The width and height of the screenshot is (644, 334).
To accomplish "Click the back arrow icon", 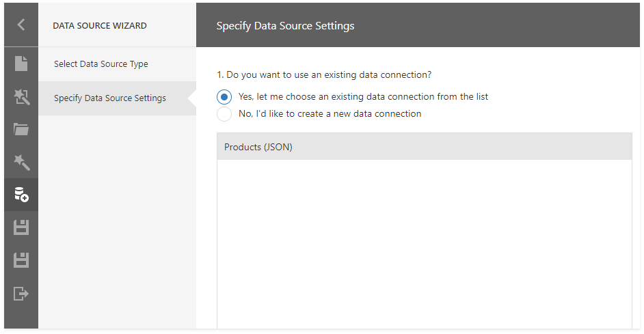I will tap(21, 25).
